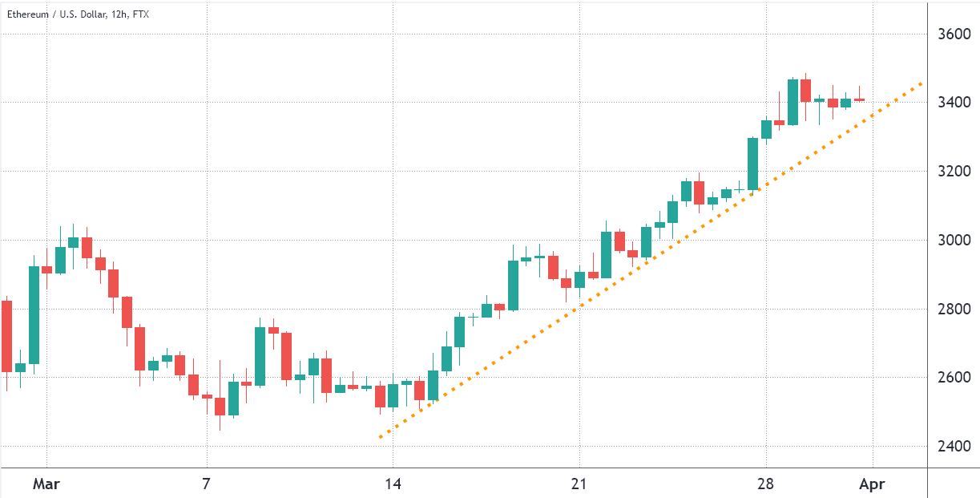
Task: Click the 3000 price axis label
Action: (x=954, y=241)
